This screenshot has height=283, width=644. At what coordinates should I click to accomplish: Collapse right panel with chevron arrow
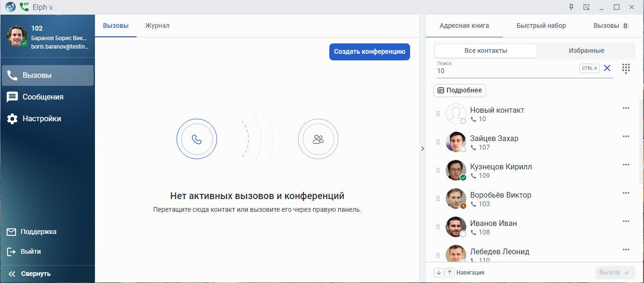point(422,149)
